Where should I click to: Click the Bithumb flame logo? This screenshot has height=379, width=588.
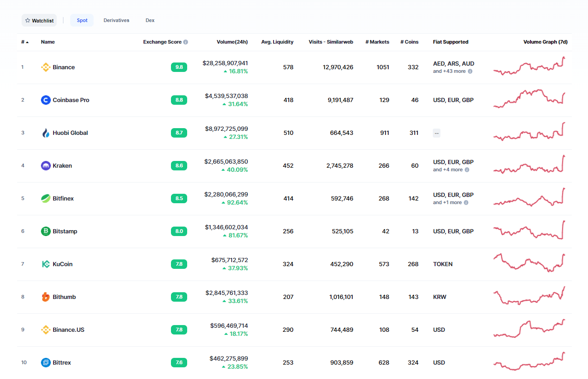pyautogui.click(x=45, y=297)
